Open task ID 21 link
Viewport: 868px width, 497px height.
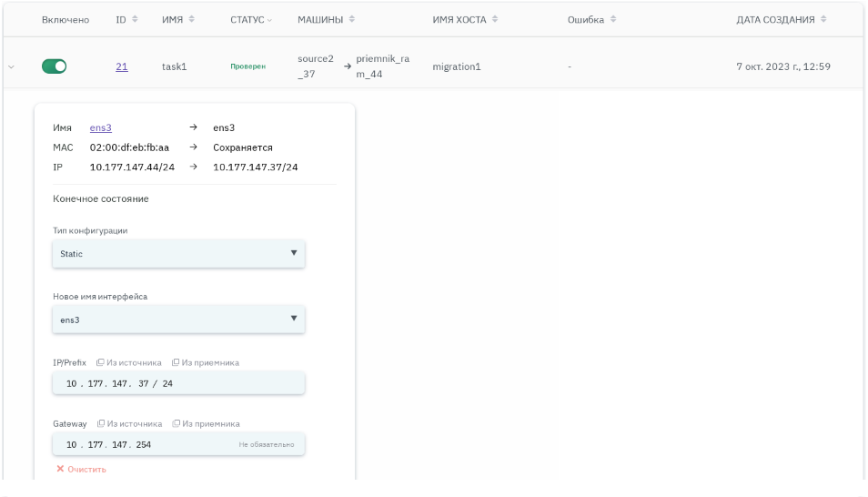pos(122,66)
